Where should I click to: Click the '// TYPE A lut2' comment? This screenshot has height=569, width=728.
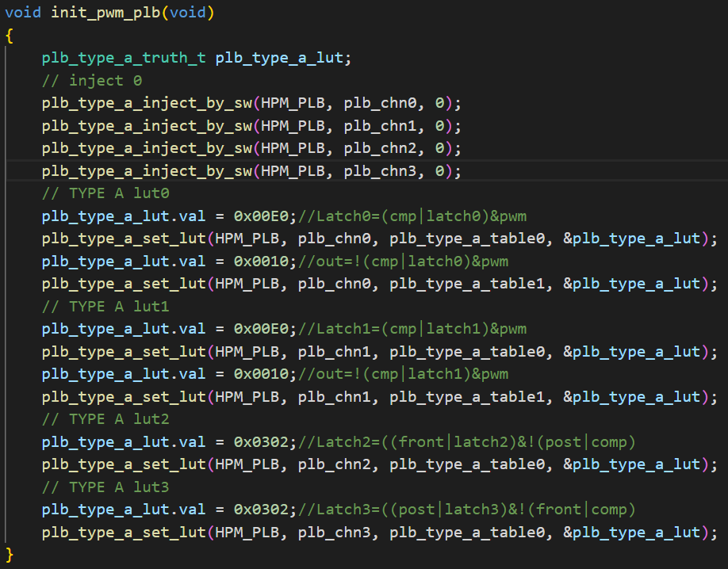click(105, 418)
